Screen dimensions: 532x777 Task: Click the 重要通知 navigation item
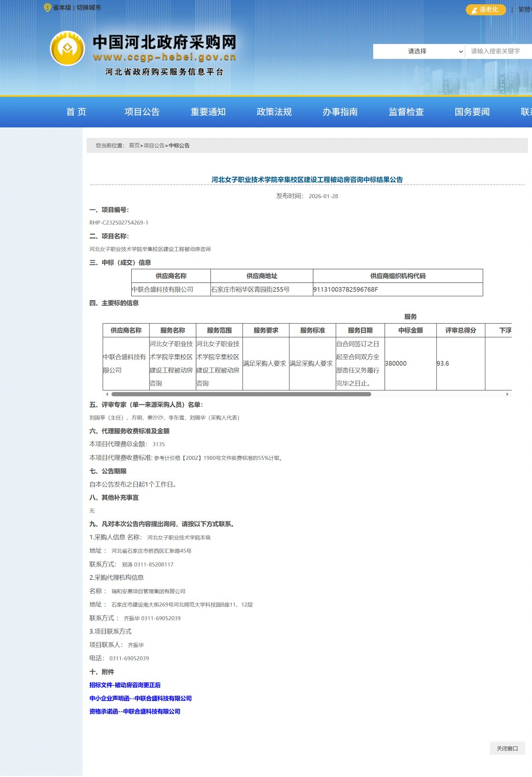click(208, 112)
